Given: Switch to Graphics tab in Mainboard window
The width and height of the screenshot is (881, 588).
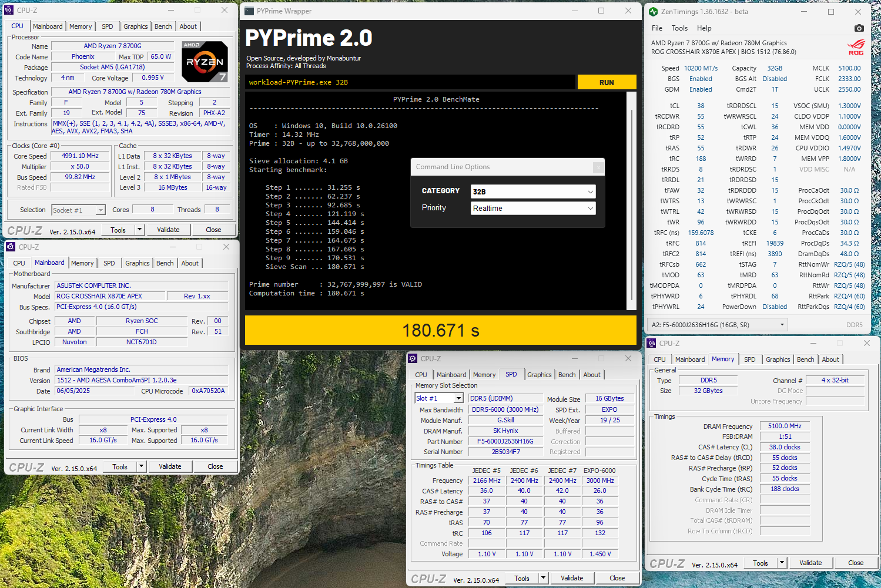Looking at the screenshot, I should tap(138, 263).
